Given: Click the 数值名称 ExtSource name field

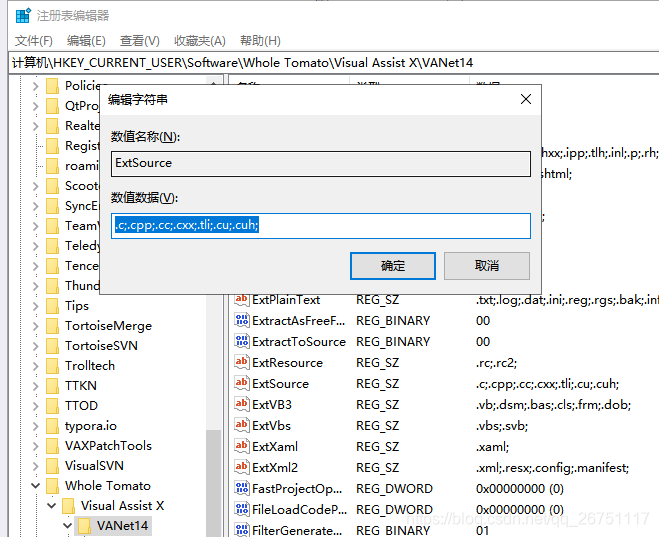Looking at the screenshot, I should click(x=321, y=163).
